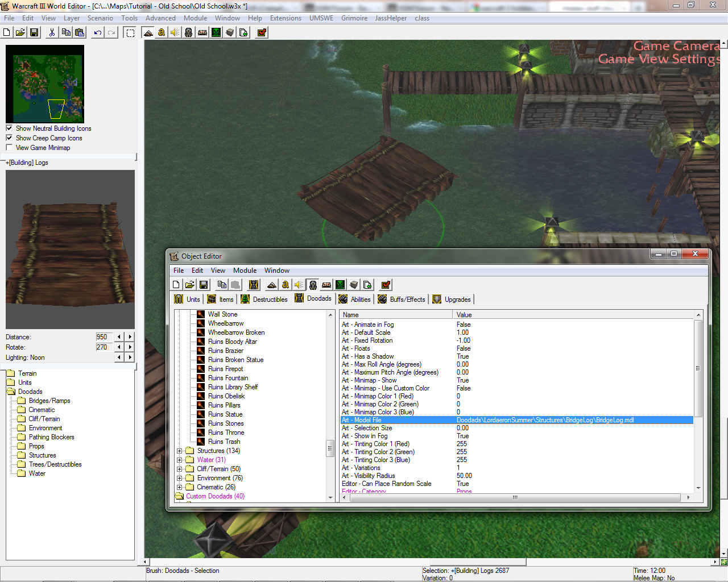Click the Distance input field

(103, 337)
